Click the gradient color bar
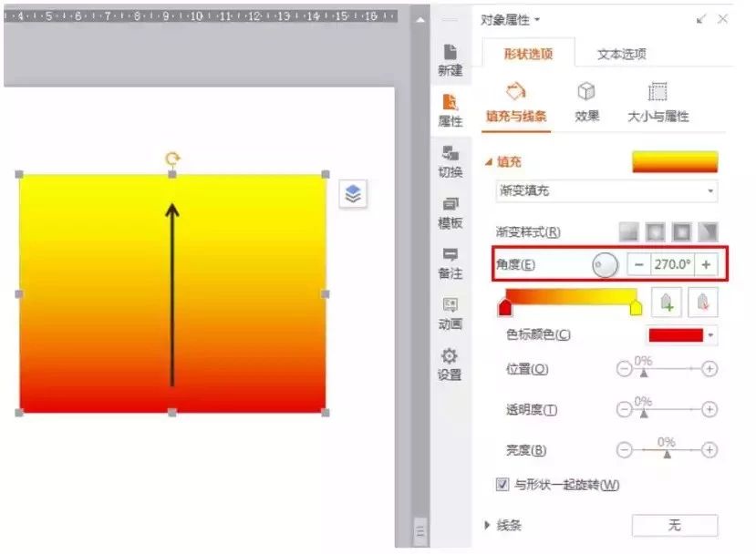The height and width of the screenshot is (554, 756). [x=572, y=296]
